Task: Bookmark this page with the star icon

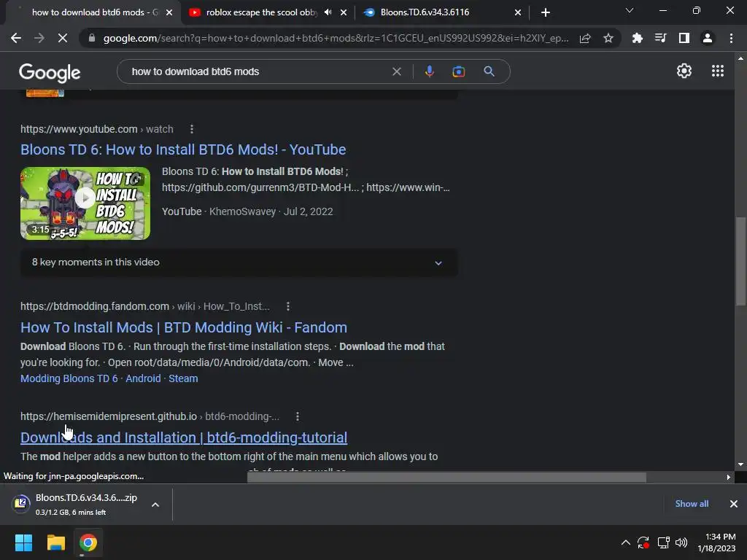Action: (x=608, y=38)
